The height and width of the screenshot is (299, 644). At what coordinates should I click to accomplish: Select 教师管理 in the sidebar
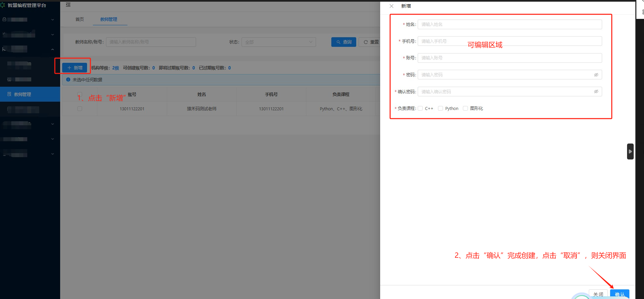[23, 94]
